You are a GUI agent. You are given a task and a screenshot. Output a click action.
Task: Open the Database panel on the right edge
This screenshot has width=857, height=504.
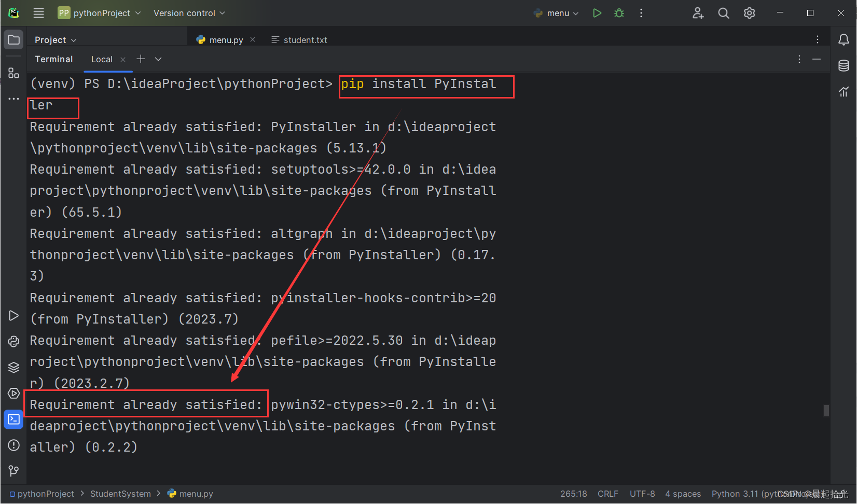[x=843, y=66]
